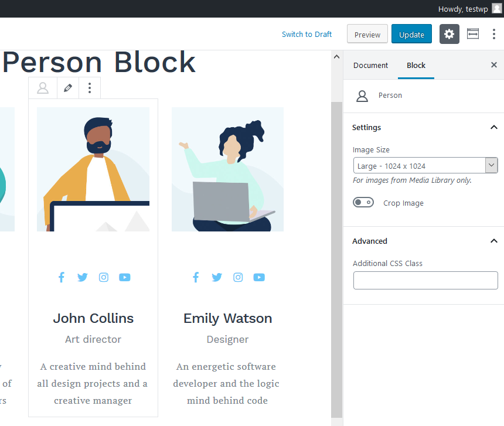Screen dimensions: 504x426
Task: Toggle the Crop Image switch
Action: (363, 203)
